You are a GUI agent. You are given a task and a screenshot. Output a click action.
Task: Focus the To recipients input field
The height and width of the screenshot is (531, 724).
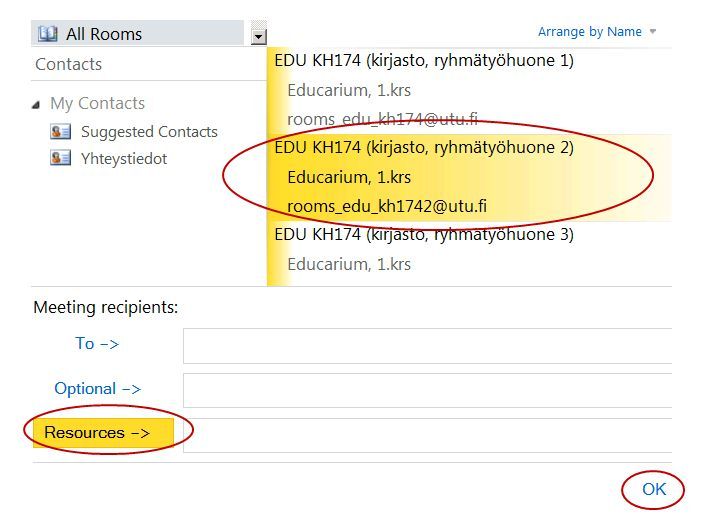click(427, 345)
